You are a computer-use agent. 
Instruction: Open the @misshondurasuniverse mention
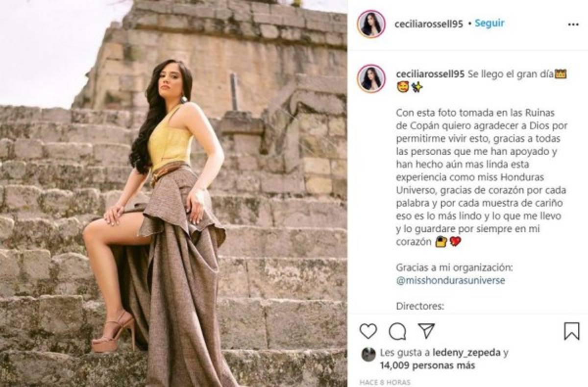tap(450, 281)
